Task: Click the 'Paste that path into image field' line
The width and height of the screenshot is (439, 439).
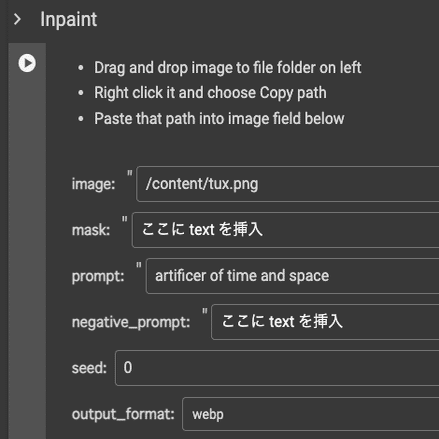Action: (219, 119)
